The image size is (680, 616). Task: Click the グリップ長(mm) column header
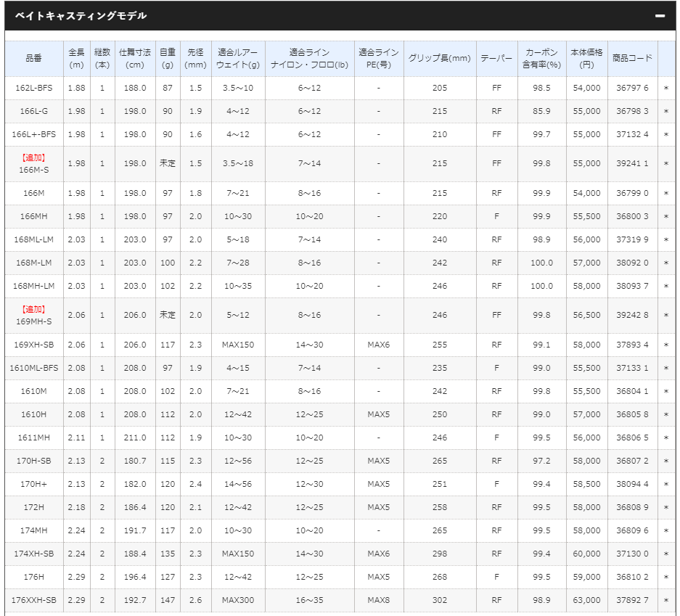pyautogui.click(x=439, y=59)
